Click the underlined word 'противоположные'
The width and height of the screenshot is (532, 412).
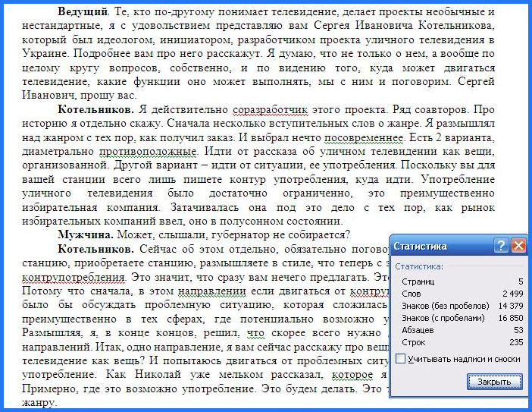pyautogui.click(x=148, y=152)
